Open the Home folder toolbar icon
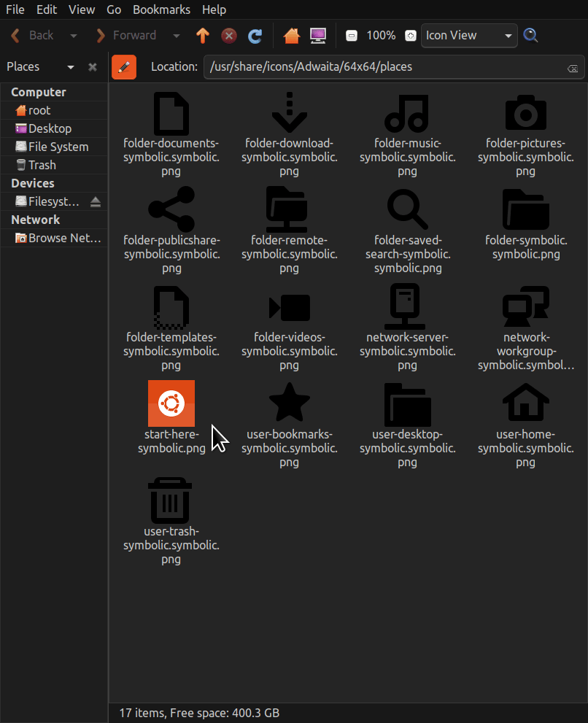588x723 pixels. click(x=292, y=36)
